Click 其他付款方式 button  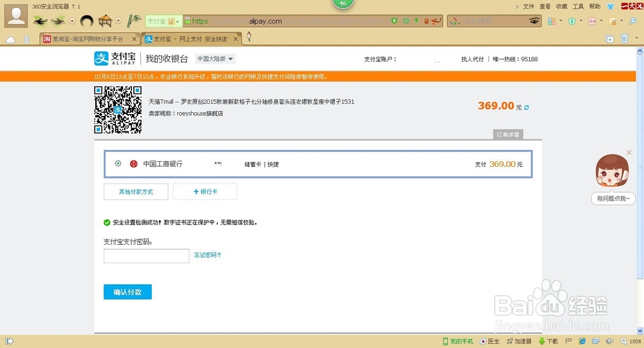point(136,191)
